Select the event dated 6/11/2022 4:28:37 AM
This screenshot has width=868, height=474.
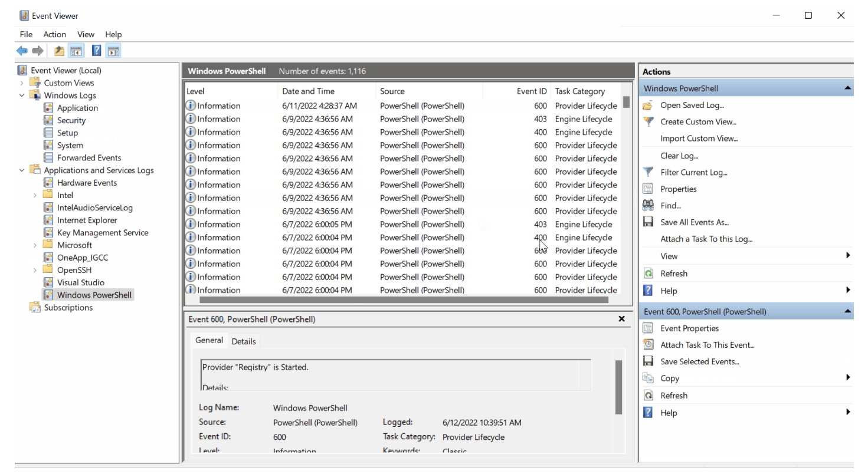(x=402, y=106)
